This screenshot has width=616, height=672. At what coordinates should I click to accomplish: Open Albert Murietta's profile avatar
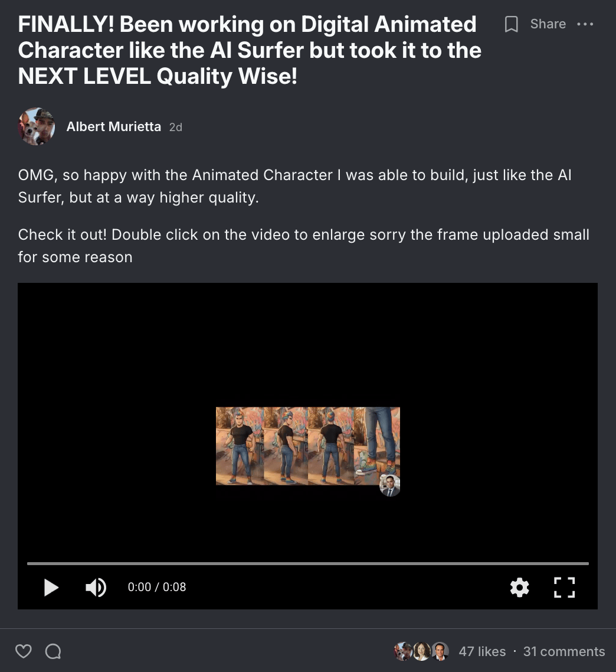tap(37, 126)
